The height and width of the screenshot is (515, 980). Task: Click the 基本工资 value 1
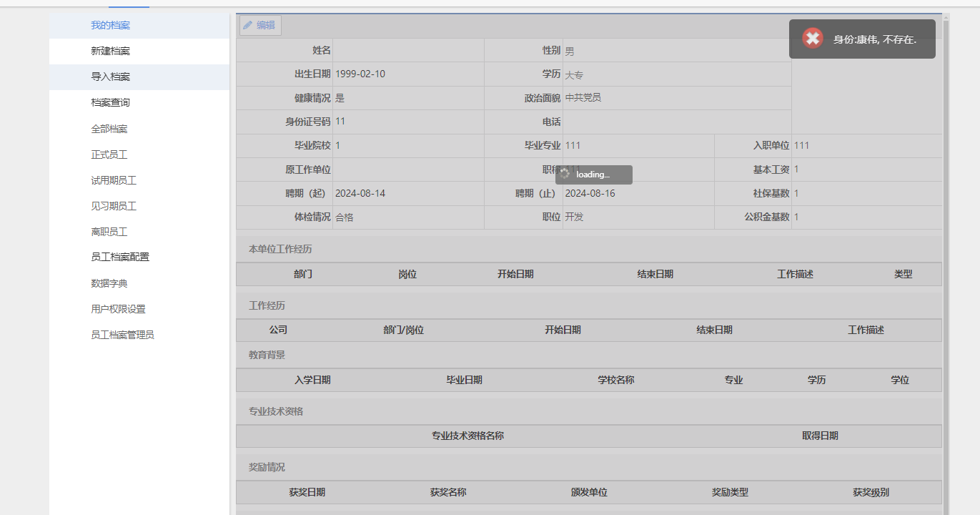[796, 169]
